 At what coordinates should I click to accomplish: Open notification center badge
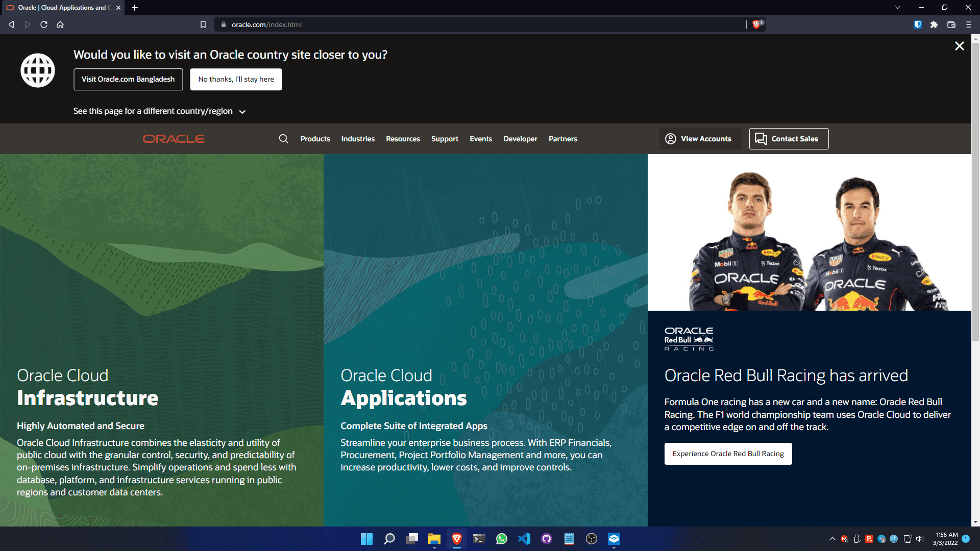[966, 539]
